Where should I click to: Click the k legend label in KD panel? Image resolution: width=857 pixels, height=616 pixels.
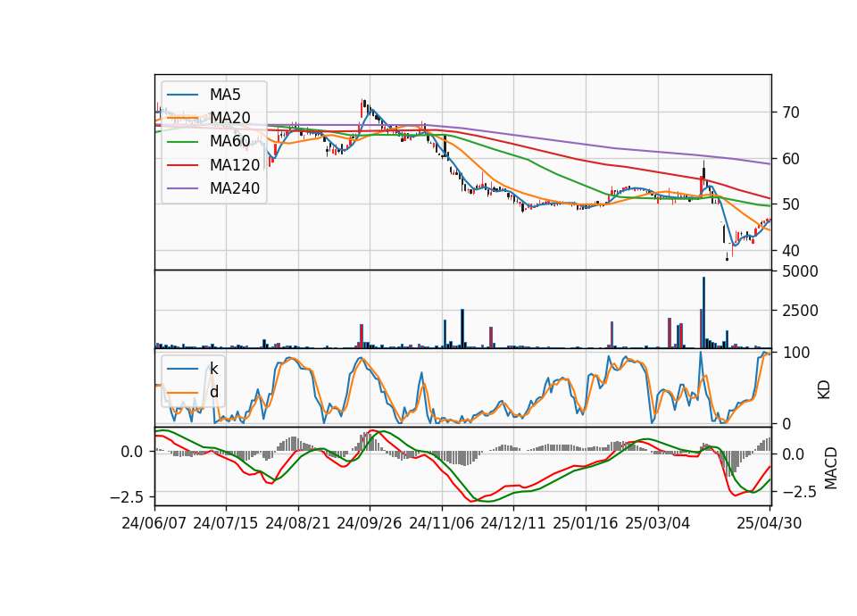tap(213, 369)
